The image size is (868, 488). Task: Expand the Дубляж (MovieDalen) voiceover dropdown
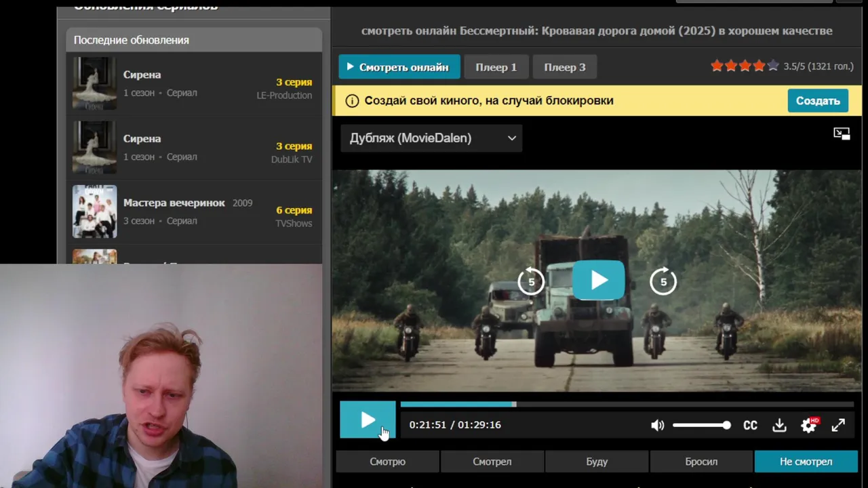[431, 138]
